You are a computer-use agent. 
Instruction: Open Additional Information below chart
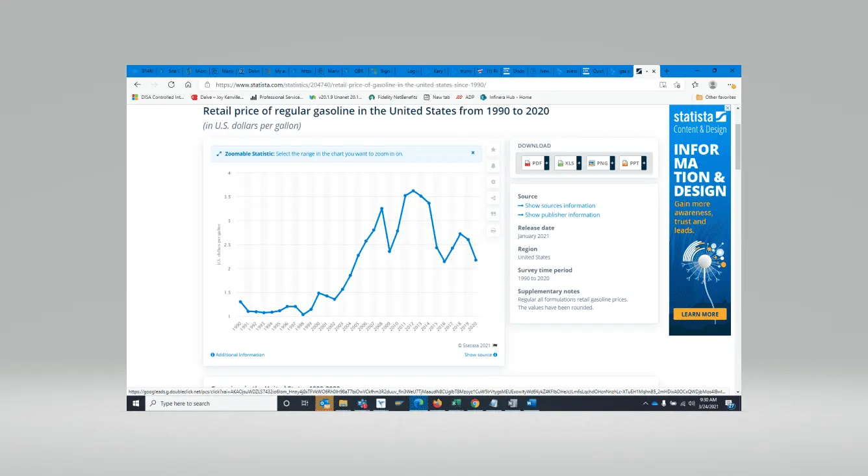coord(238,354)
